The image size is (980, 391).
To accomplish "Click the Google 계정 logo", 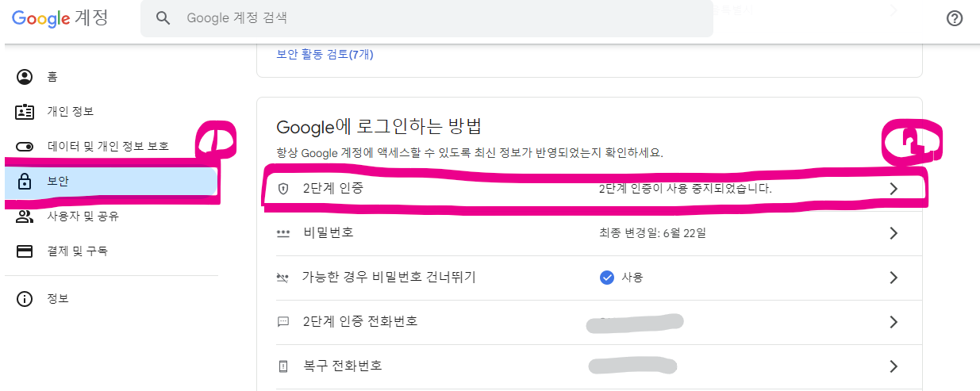I will click(x=60, y=18).
